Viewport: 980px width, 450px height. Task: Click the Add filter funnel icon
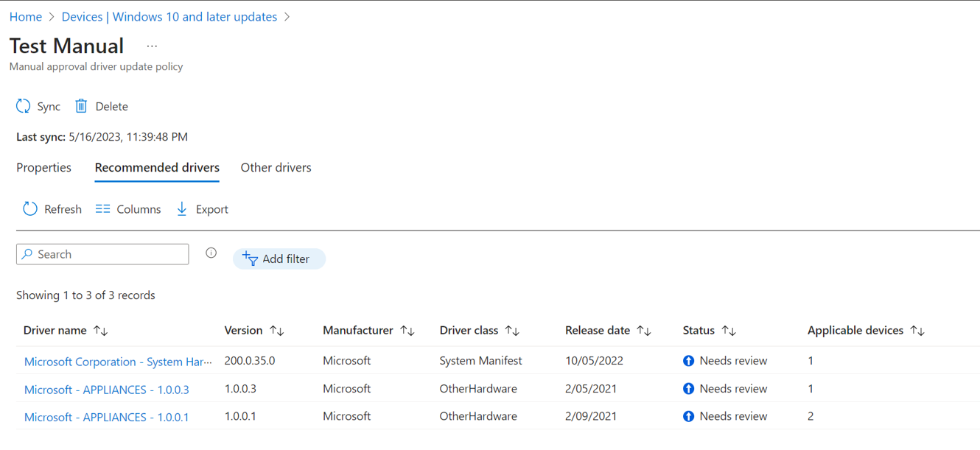click(250, 259)
